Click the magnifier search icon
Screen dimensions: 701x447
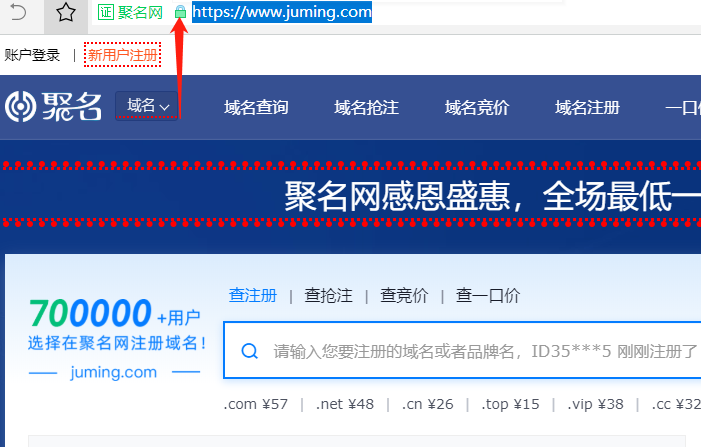click(x=249, y=351)
